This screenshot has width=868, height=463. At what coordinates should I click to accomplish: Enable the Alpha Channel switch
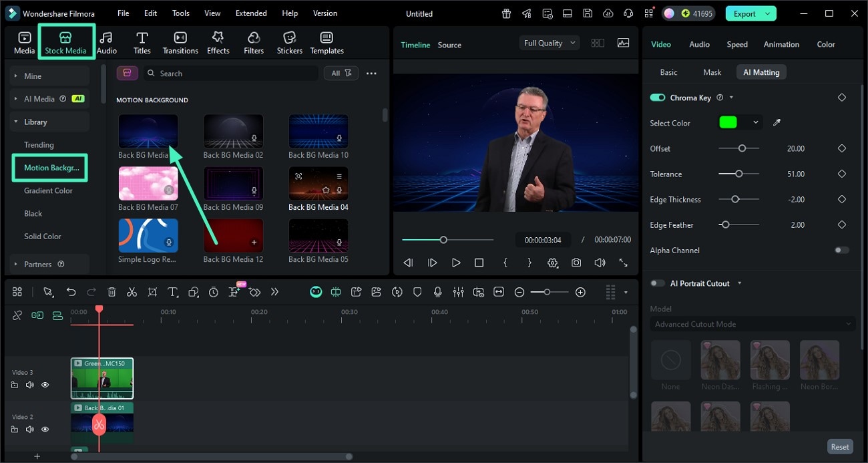point(841,250)
